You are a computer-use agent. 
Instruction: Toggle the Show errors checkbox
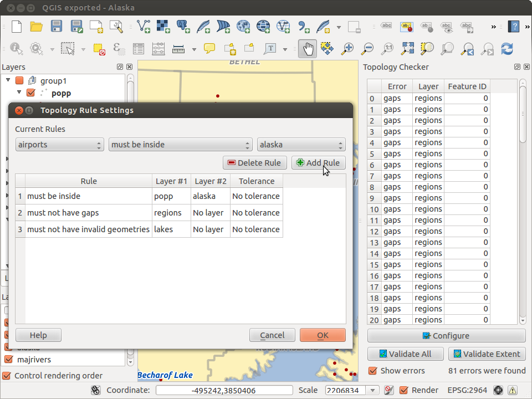(x=374, y=371)
